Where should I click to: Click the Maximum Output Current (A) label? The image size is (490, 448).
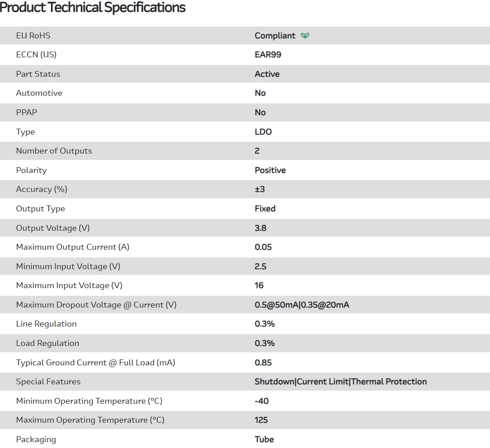[72, 247]
